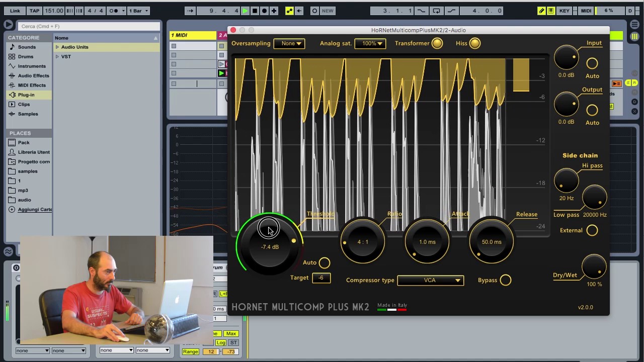Toggle the metronome button
Screen dimensions: 644x362
pyautogui.click(x=114, y=11)
